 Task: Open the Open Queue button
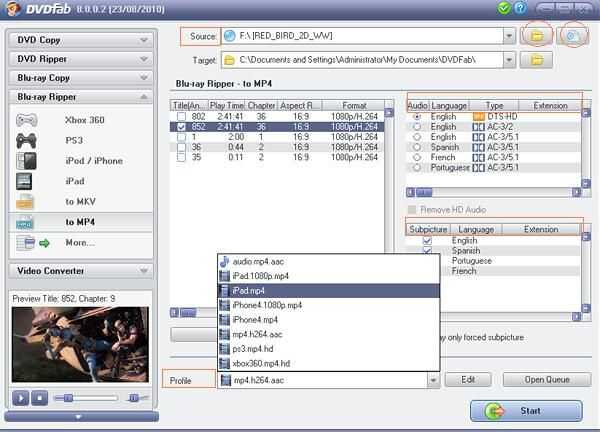point(547,380)
